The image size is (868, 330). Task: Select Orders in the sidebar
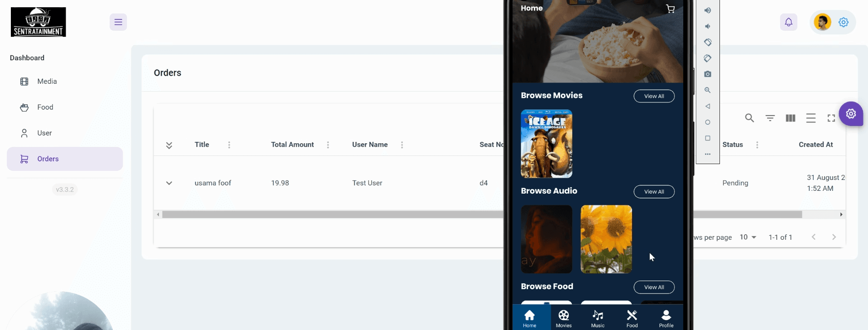65,159
